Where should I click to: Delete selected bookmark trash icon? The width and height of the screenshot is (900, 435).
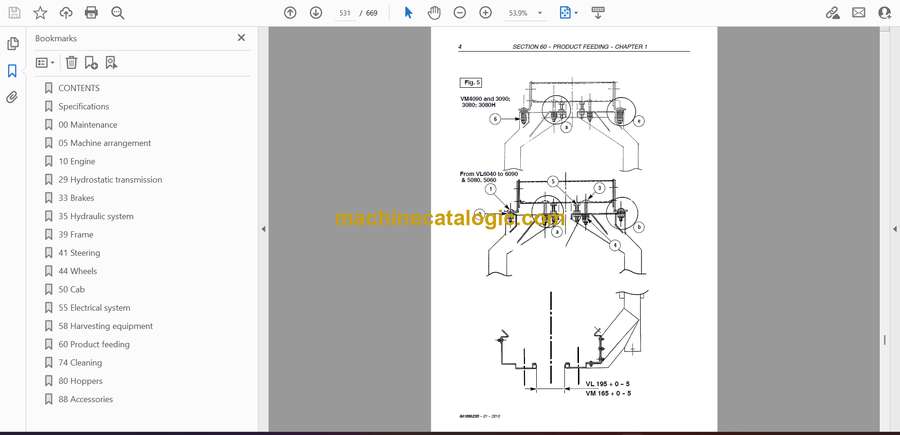(x=71, y=63)
